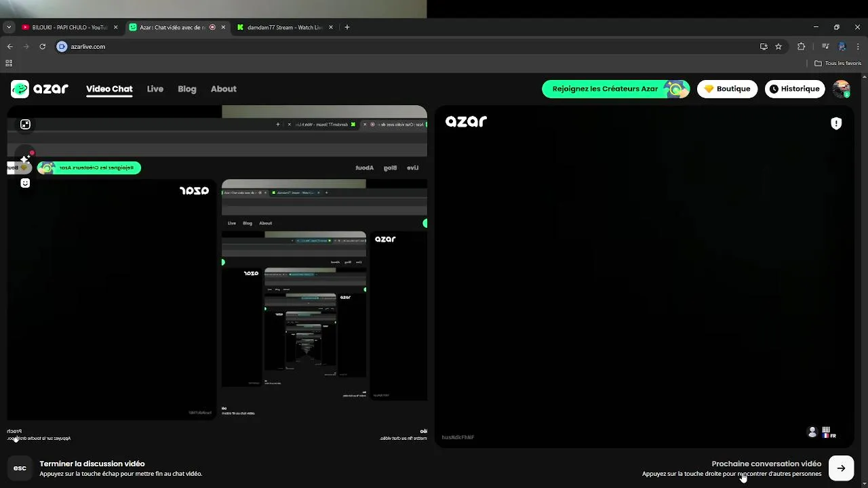
Task: Click Prochaine conversation vidéo text
Action: coord(766,464)
